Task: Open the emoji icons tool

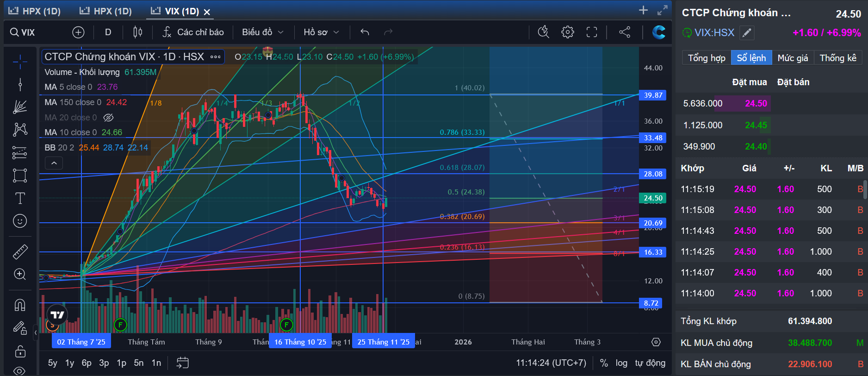Action: coord(20,221)
